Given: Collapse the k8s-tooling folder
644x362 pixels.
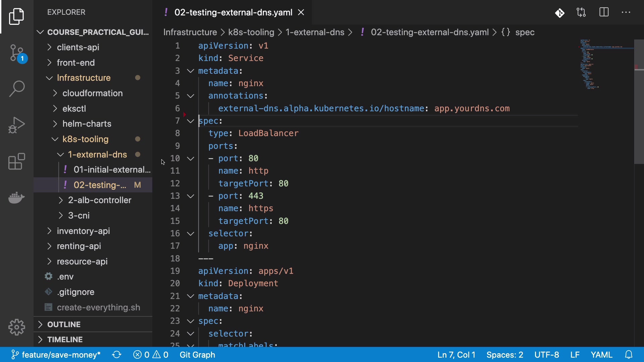Looking at the screenshot, I should 85,139.
